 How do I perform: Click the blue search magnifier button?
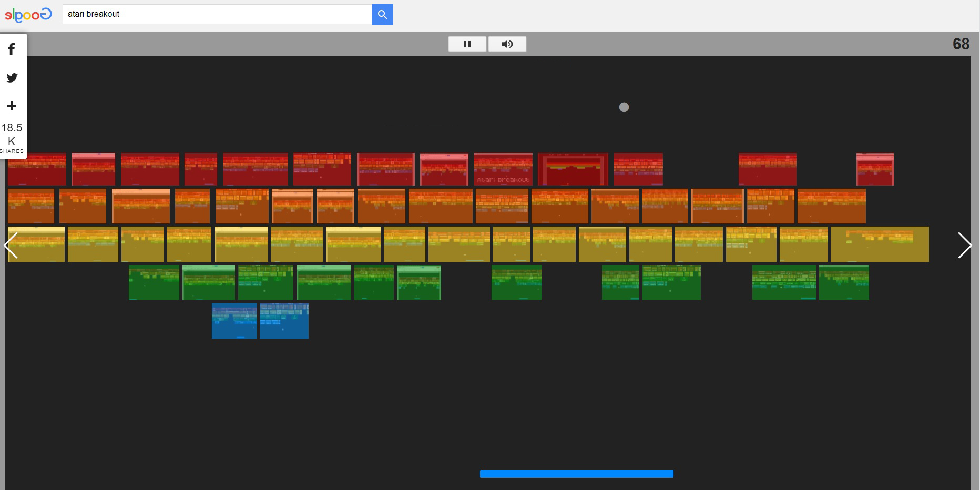pos(382,15)
